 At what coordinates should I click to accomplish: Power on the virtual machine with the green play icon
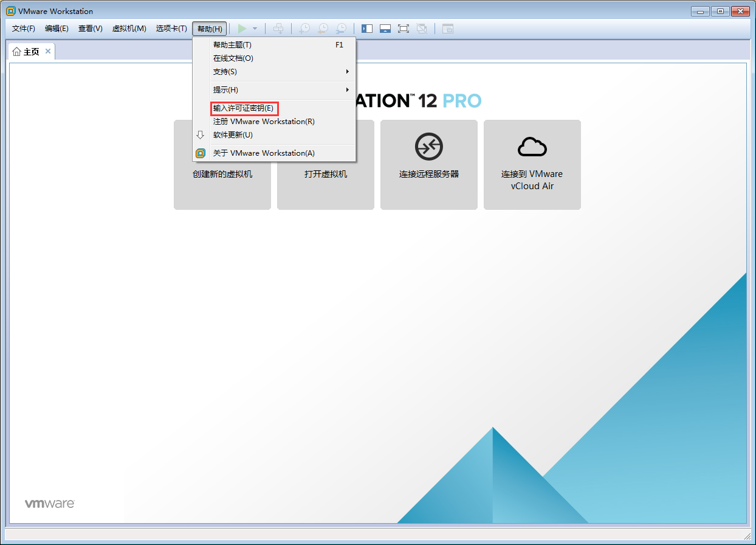tap(242, 28)
